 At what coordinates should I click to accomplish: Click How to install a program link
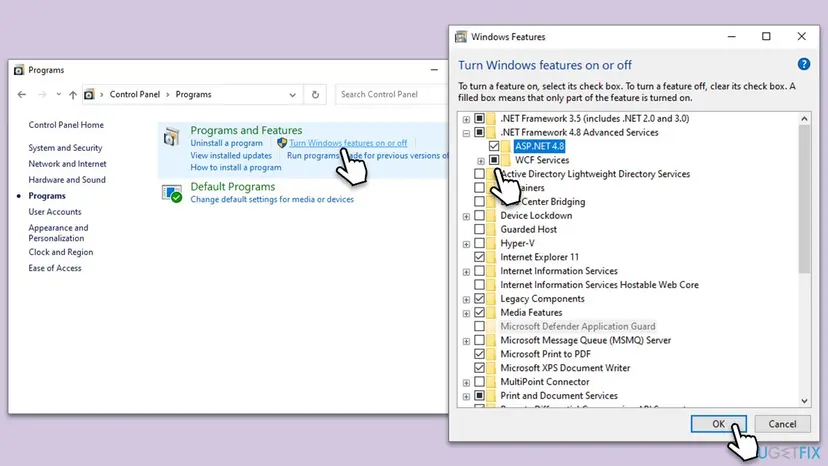point(236,167)
